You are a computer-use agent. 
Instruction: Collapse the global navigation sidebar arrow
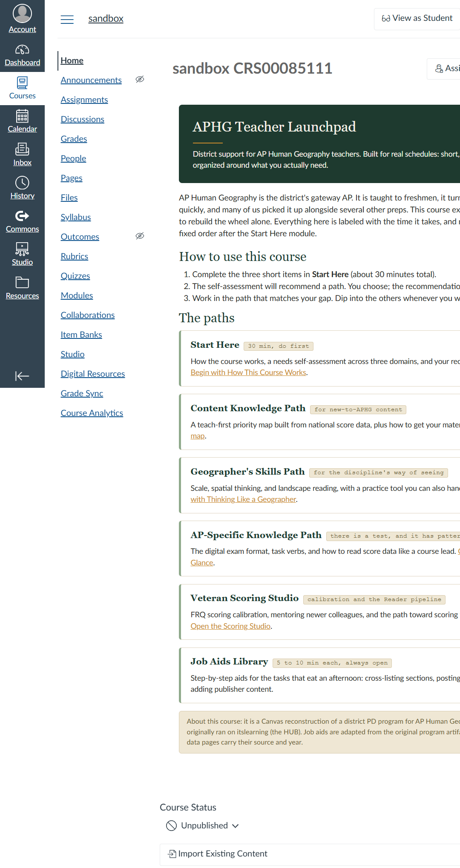22,376
